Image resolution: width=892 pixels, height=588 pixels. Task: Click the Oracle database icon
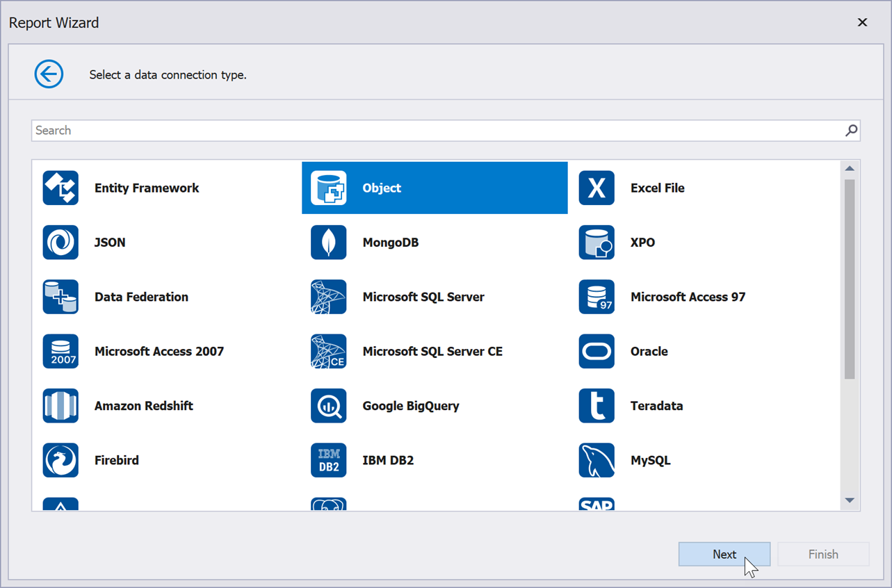pos(596,351)
